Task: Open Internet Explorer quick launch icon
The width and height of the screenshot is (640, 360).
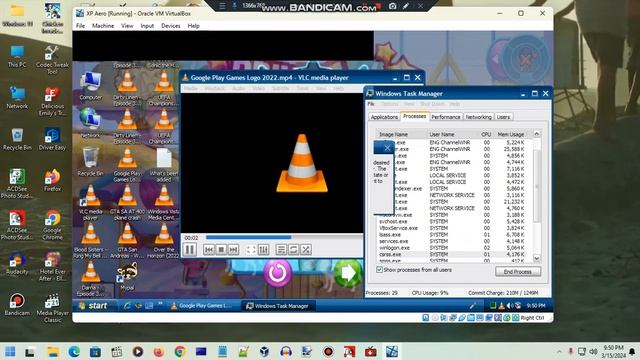Action: pyautogui.click(x=127, y=306)
